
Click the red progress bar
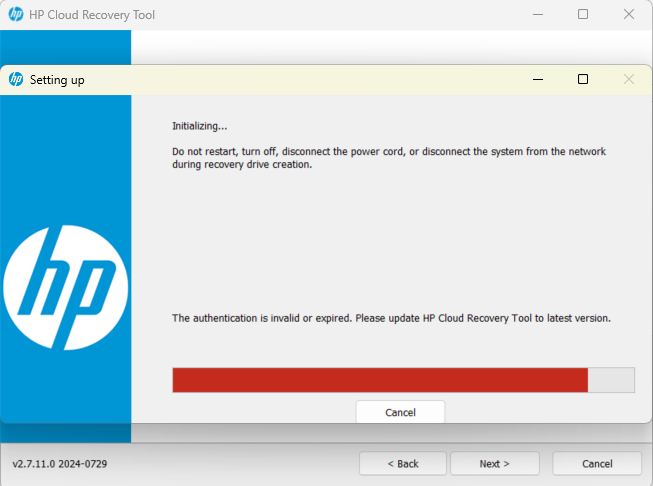click(404, 380)
